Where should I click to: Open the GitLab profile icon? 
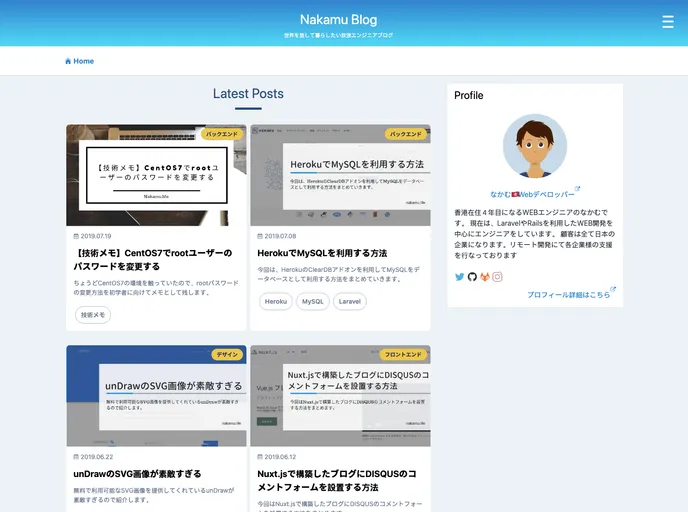click(484, 277)
